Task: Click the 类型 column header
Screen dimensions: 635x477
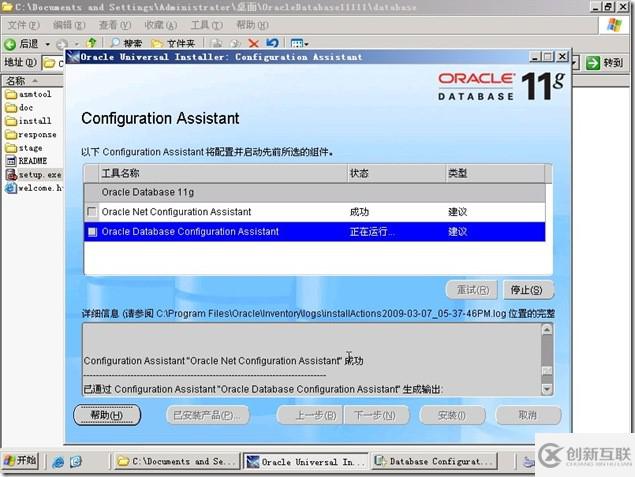Action: (495, 174)
